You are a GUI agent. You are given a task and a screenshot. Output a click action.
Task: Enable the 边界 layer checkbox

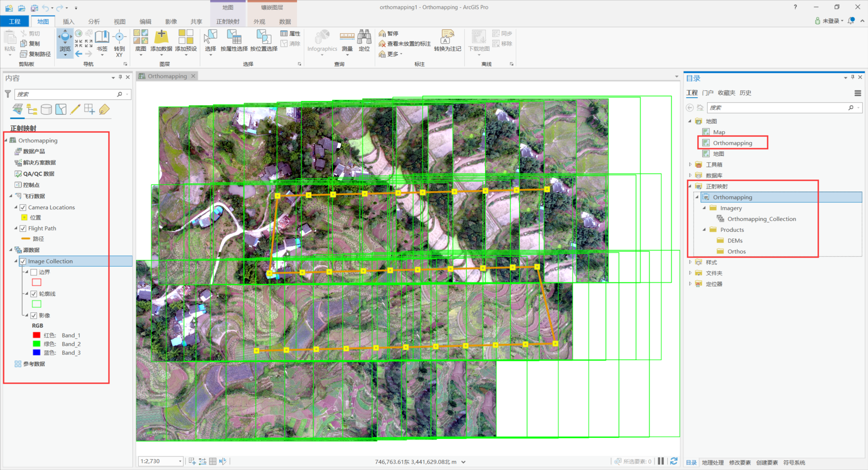pos(34,272)
